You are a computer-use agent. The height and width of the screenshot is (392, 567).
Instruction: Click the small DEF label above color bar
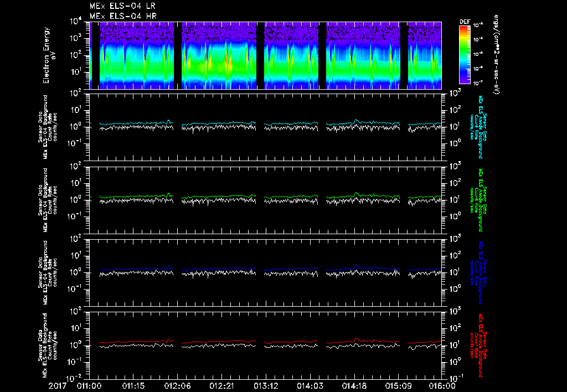pos(464,22)
